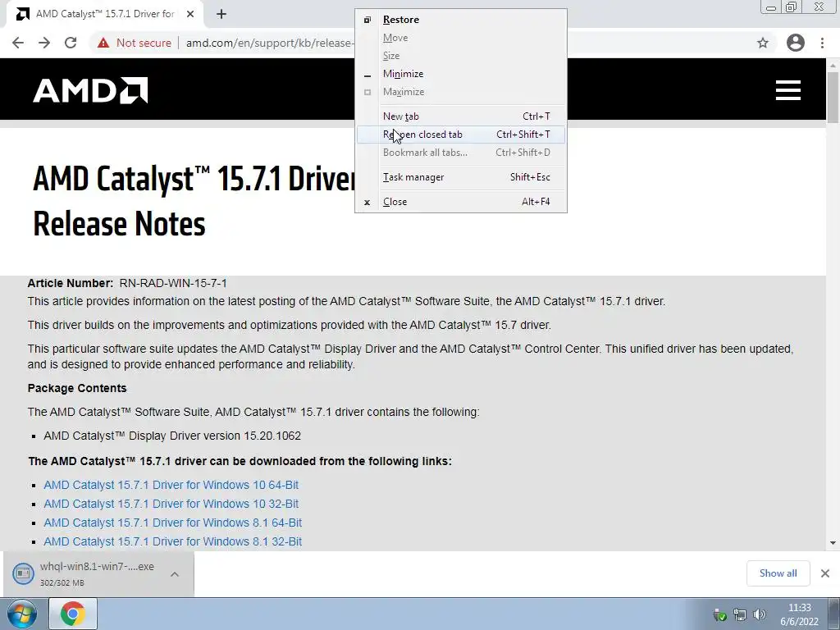Choose Reopen closed tab menu entry

461,135
